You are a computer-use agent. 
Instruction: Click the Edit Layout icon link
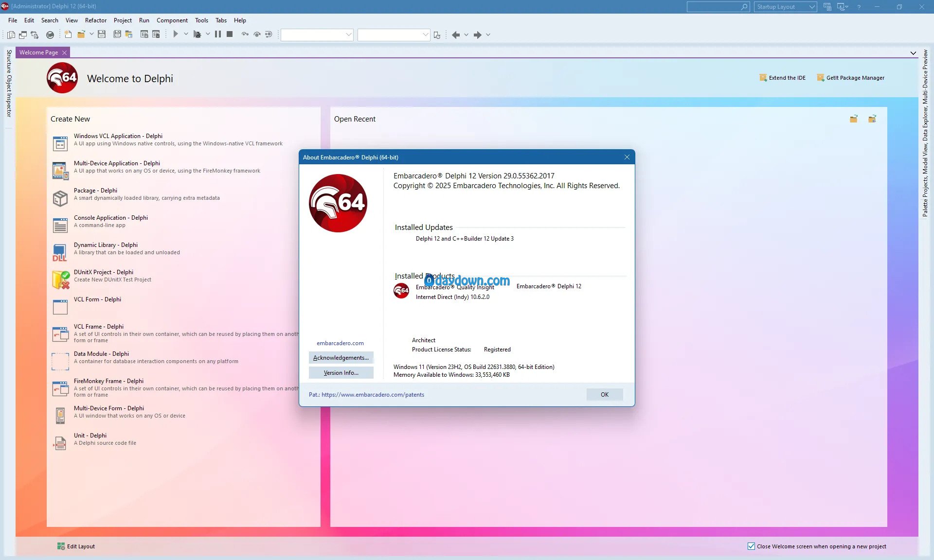tap(76, 546)
